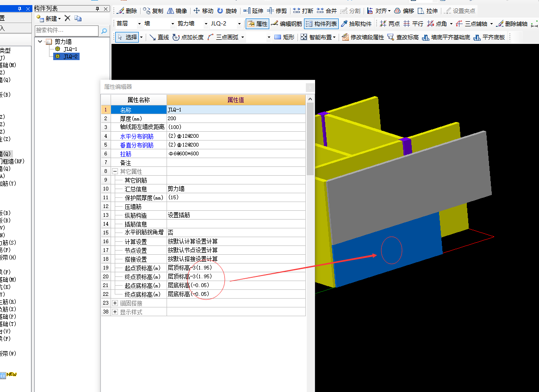
Task: Click 拉筋 property link
Action: pyautogui.click(x=125, y=154)
